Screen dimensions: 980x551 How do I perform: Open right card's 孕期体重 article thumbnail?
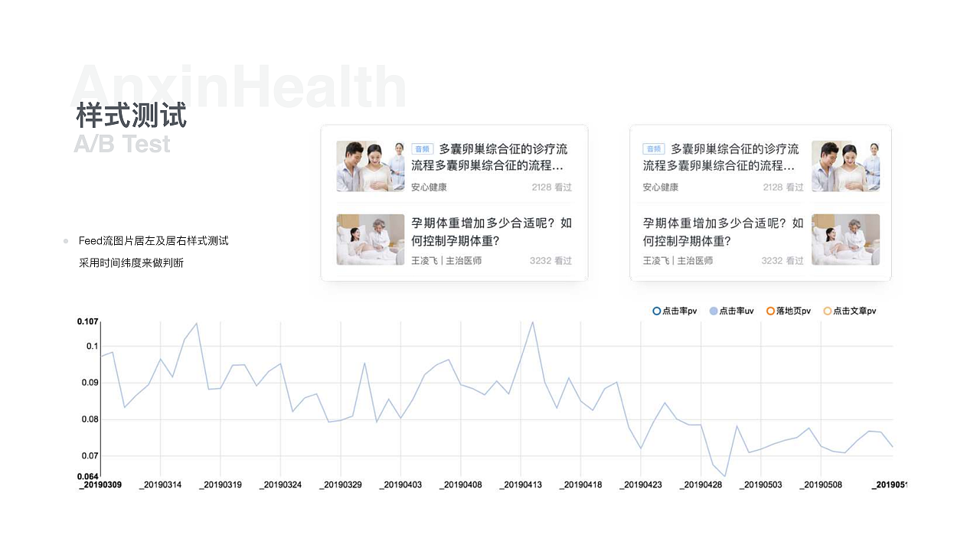pyautogui.click(x=845, y=240)
